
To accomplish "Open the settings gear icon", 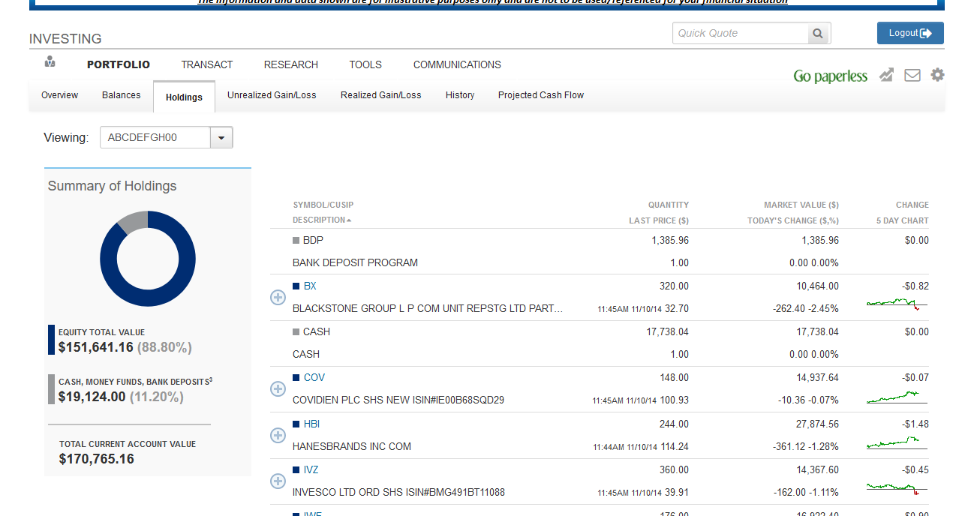I will [937, 75].
